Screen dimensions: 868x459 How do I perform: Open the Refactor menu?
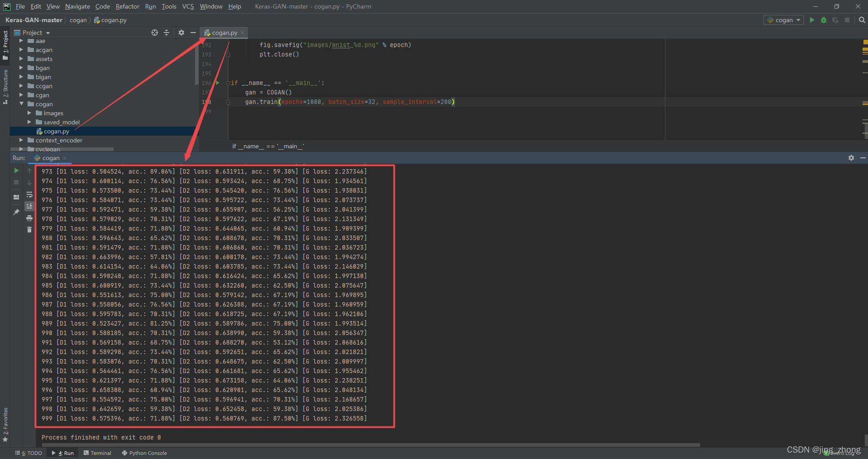tap(127, 6)
